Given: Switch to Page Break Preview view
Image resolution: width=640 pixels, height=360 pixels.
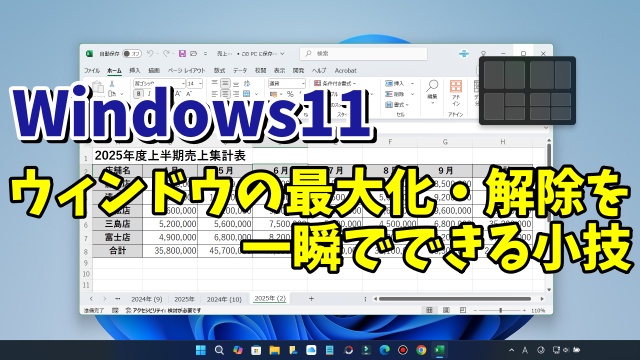Looking at the screenshot, I should click(463, 311).
